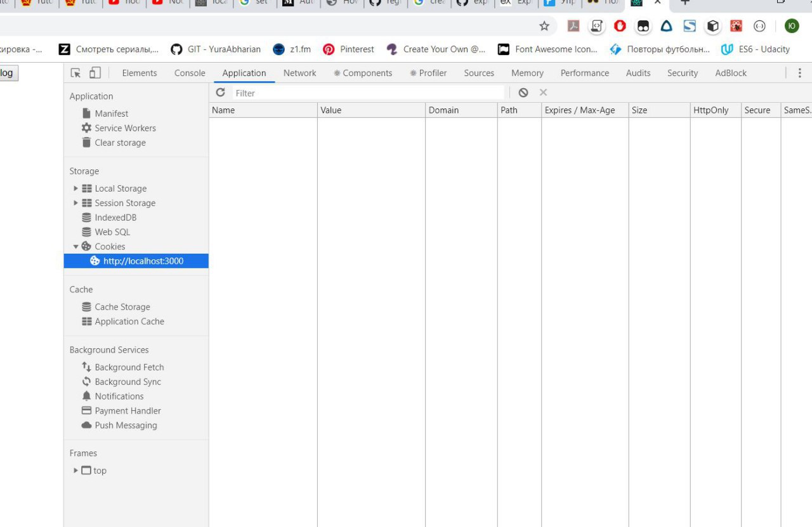Open Application Cache under Cache
Viewport: 812px width, 527px height.
tap(122, 322)
